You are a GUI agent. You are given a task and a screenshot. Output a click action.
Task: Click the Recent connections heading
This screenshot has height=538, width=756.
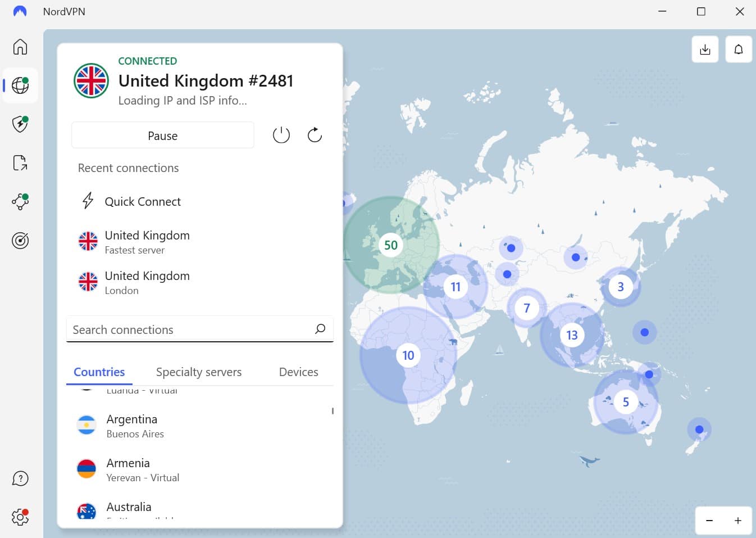(x=128, y=168)
